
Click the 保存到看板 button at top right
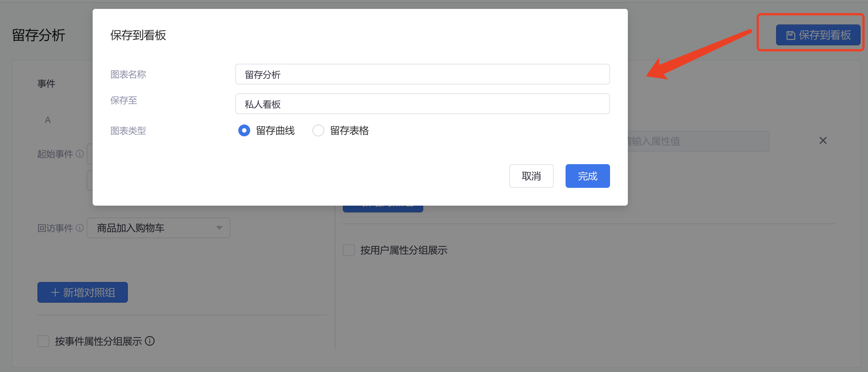click(818, 35)
